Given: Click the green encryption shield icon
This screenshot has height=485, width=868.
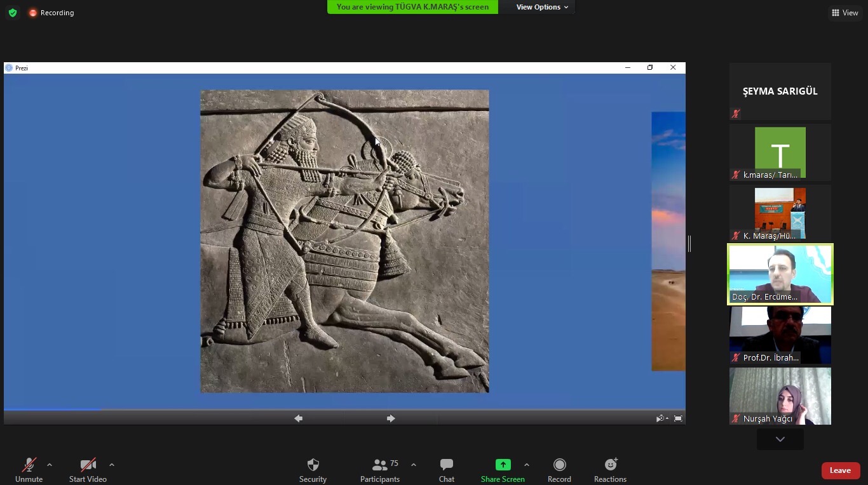Looking at the screenshot, I should click(x=13, y=13).
